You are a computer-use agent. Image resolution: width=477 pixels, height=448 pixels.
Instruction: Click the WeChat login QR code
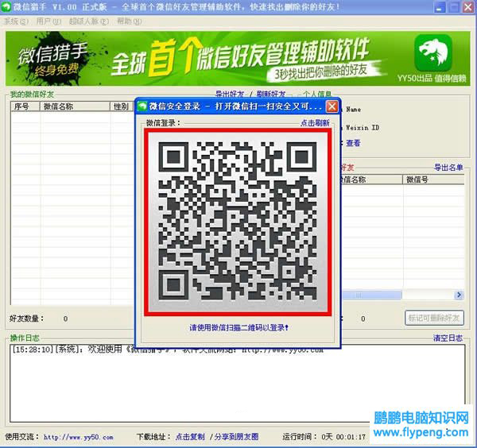coord(238,222)
